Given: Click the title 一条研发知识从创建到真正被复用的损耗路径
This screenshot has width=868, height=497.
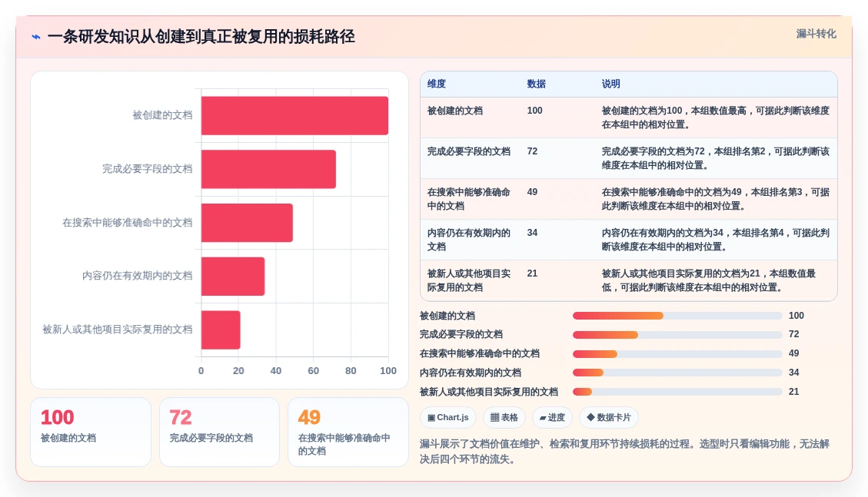Looking at the screenshot, I should click(201, 36).
